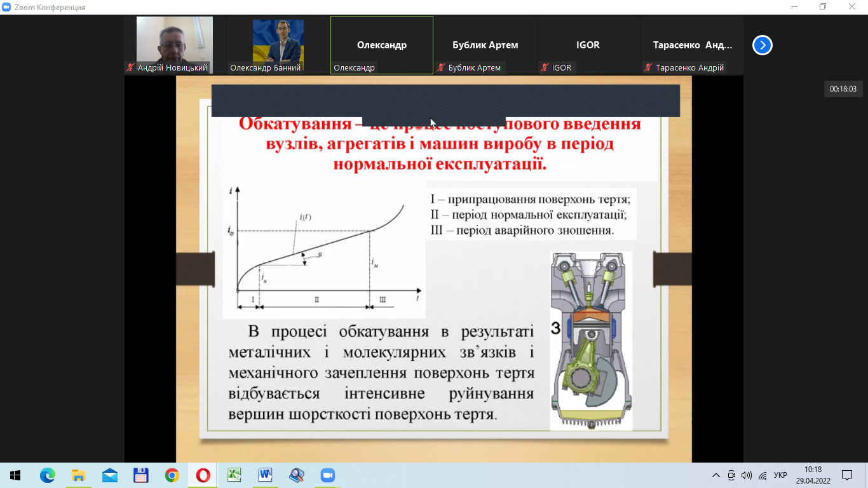Click legend line I – припрацювання поверхонь тертя
The height and width of the screenshot is (488, 868).
531,198
